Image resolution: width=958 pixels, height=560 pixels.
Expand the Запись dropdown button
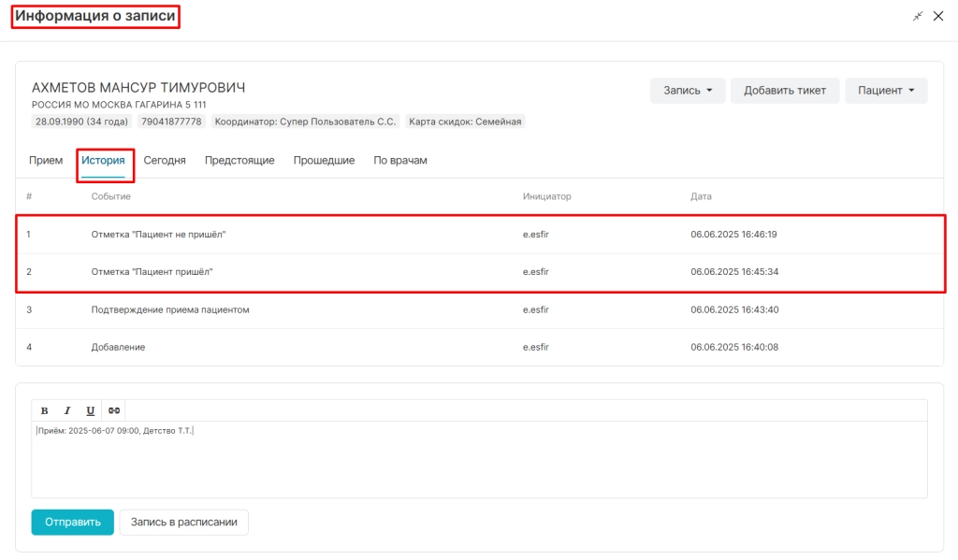(688, 91)
